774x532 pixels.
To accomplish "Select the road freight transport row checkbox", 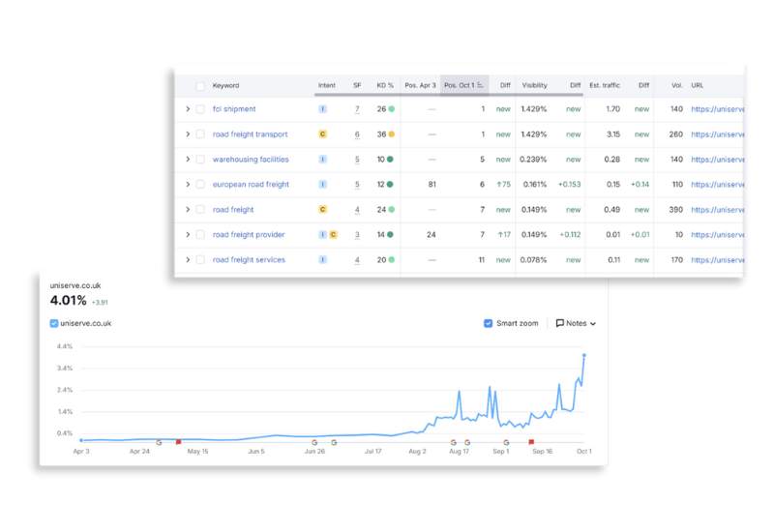I will pyautogui.click(x=200, y=134).
